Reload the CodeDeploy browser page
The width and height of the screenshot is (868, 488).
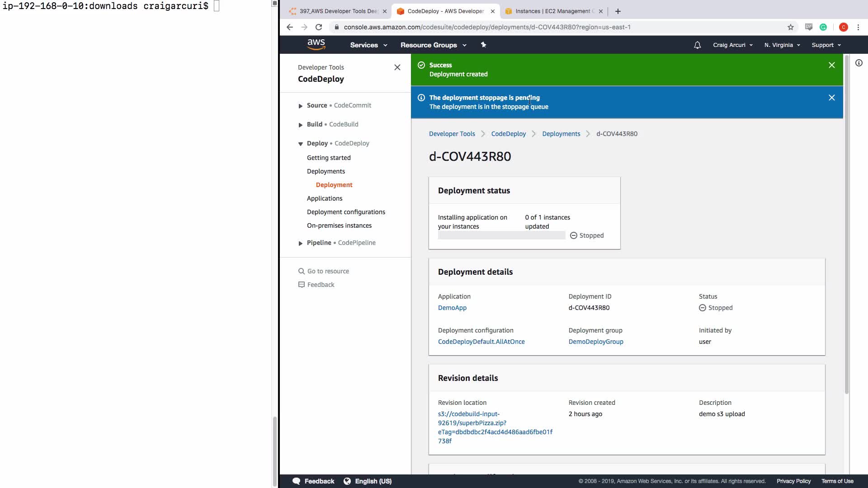point(319,27)
